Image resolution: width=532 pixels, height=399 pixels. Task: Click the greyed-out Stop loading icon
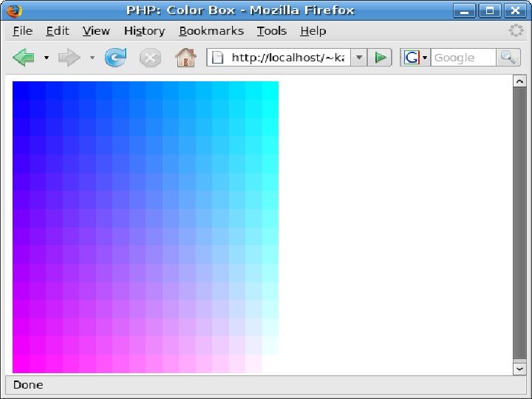[150, 58]
